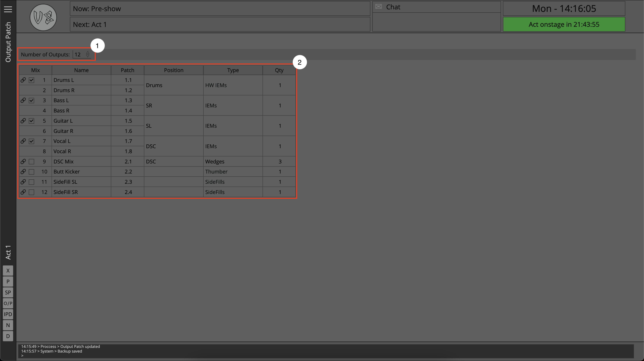Click the Mon 14:16:05 clock display
This screenshot has width=644, height=361.
[564, 8]
